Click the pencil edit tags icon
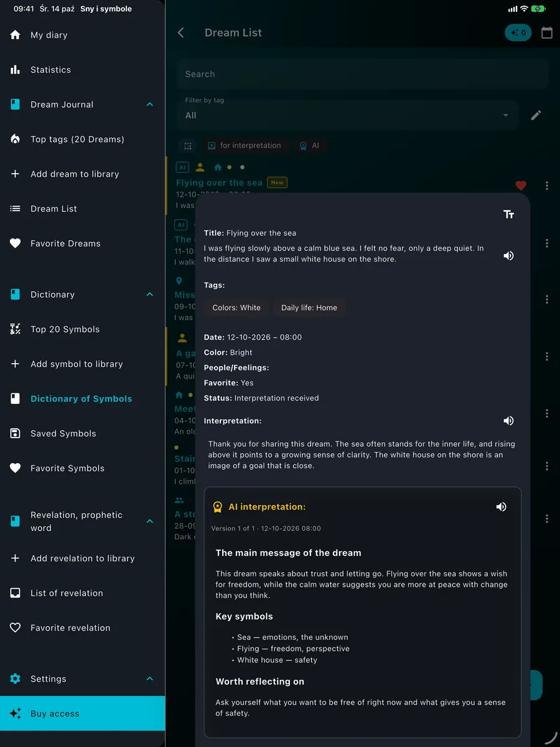The height and width of the screenshot is (747, 560). 536,115
